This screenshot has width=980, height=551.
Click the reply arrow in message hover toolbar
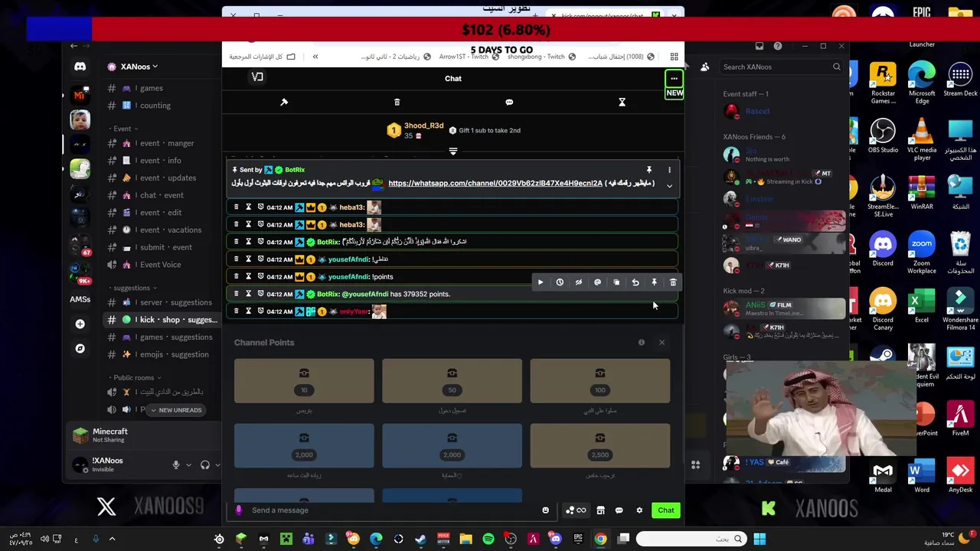(635, 282)
